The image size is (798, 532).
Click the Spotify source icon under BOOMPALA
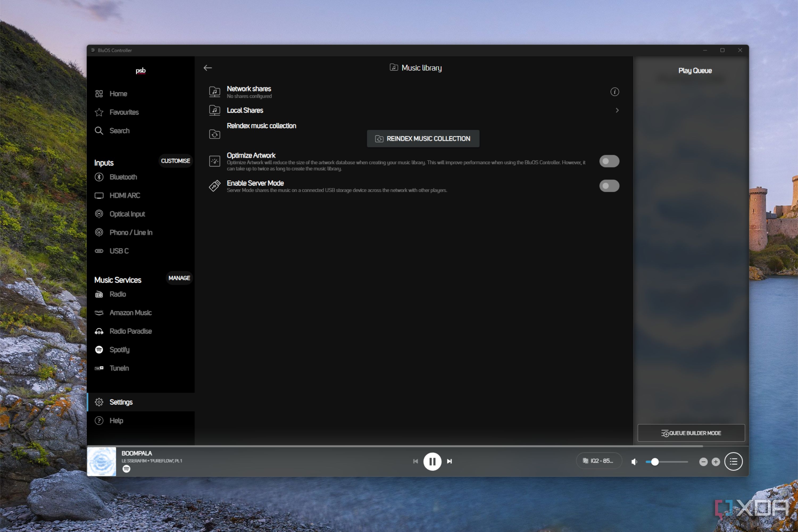[126, 469]
